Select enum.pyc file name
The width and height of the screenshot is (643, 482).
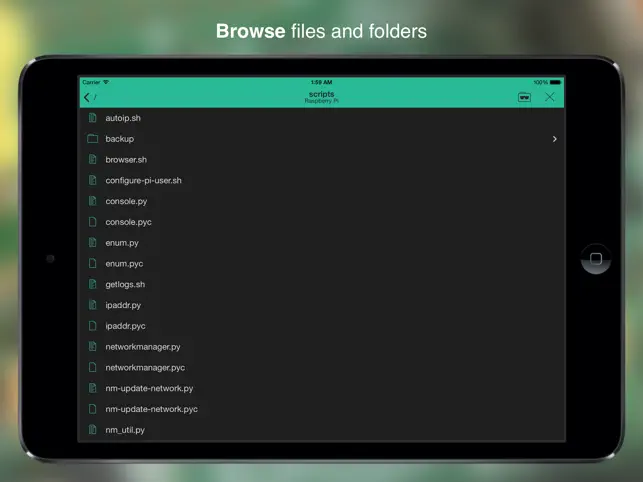pos(124,264)
